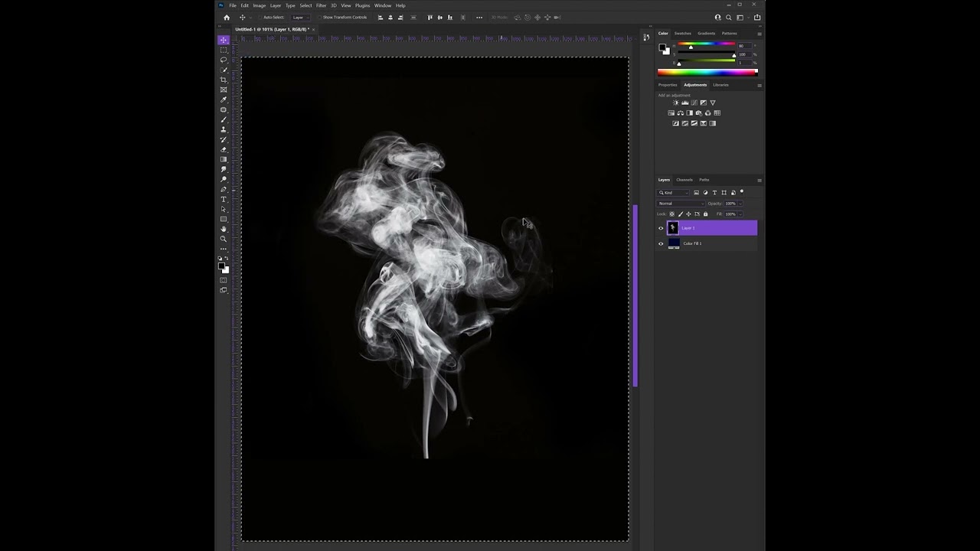
Task: Close the Untitled-1 document tab
Action: tap(313, 29)
